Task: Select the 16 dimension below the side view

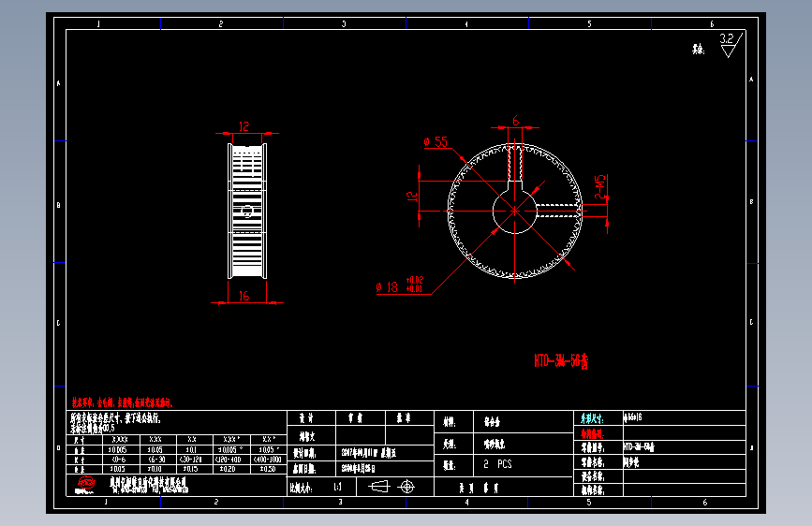Action: tap(244, 296)
